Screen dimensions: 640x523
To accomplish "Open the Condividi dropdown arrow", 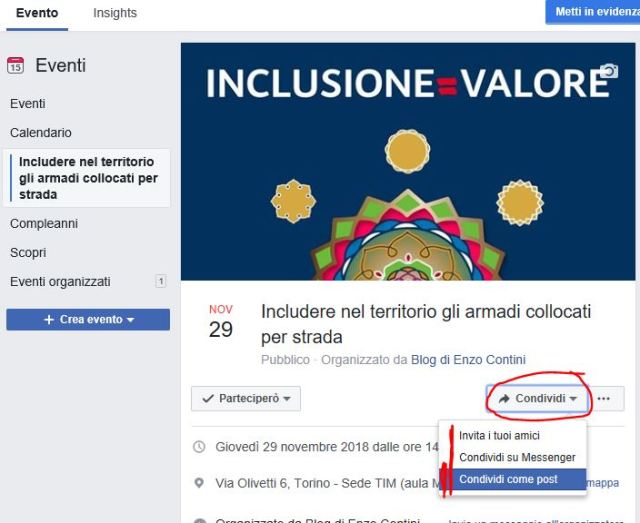I will (573, 399).
